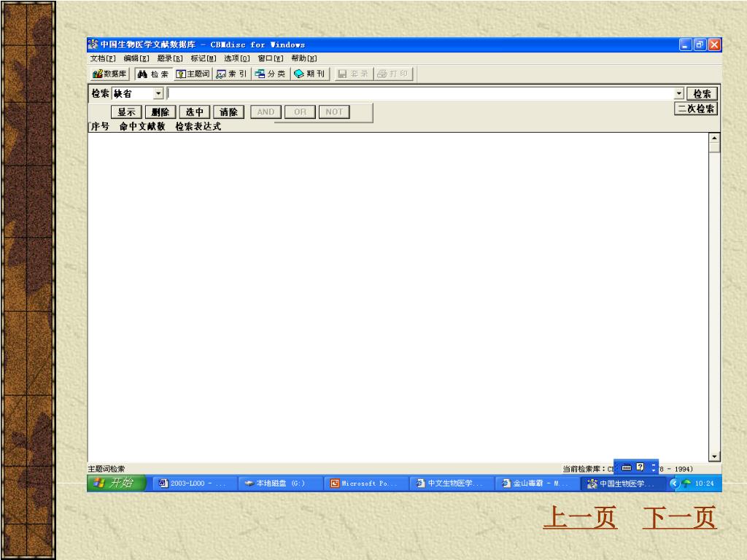Click the 删除 delete button

[160, 112]
